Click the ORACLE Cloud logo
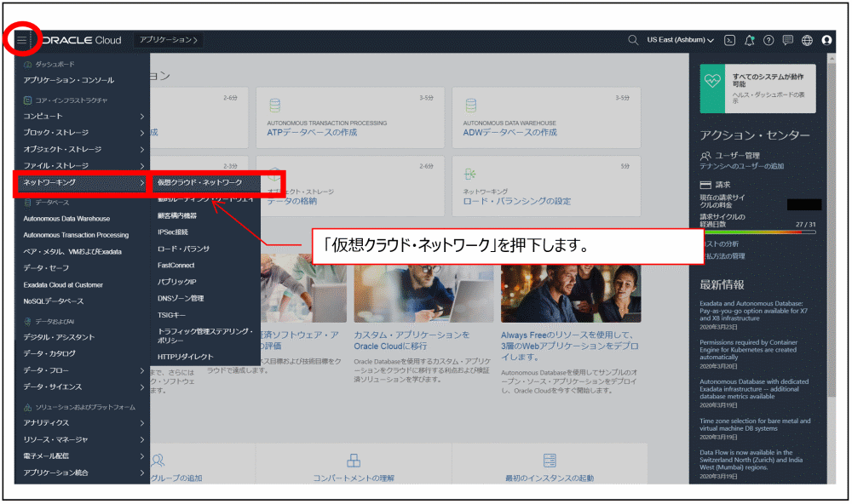The image size is (852, 504). [x=81, y=40]
